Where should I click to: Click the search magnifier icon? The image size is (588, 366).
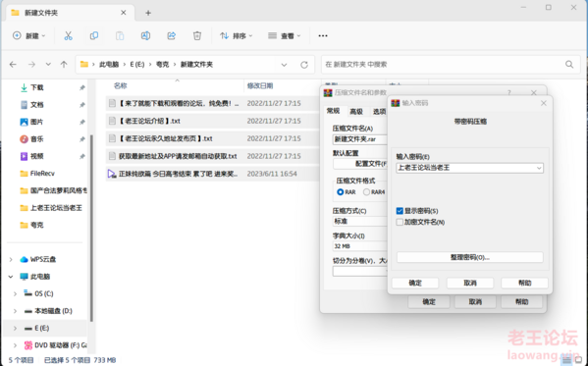(569, 65)
